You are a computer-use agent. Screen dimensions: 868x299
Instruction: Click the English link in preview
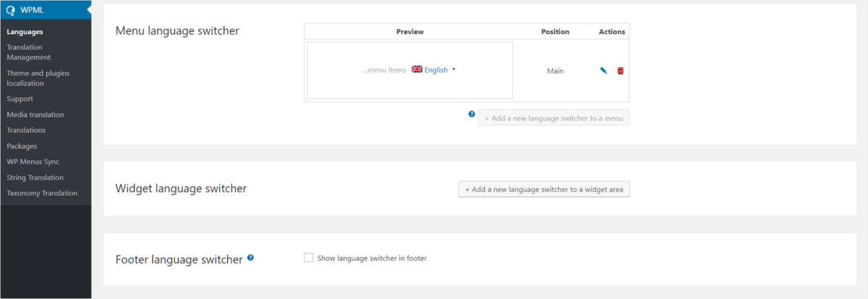click(436, 70)
